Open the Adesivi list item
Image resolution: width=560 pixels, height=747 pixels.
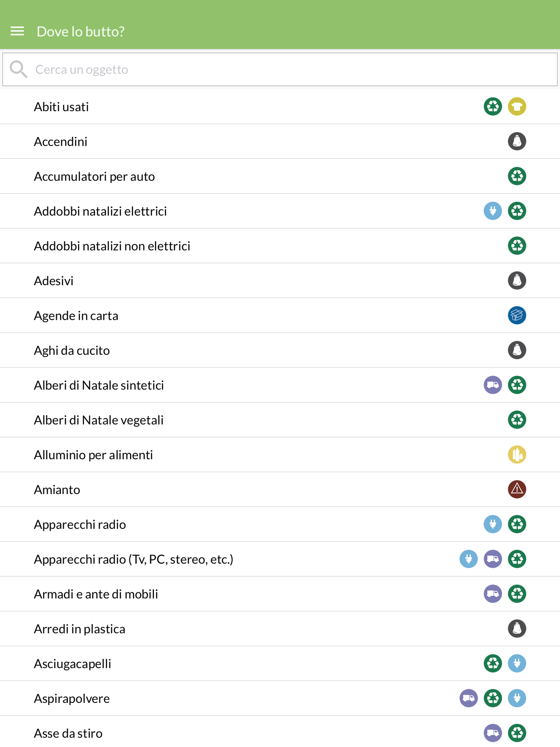pos(280,281)
